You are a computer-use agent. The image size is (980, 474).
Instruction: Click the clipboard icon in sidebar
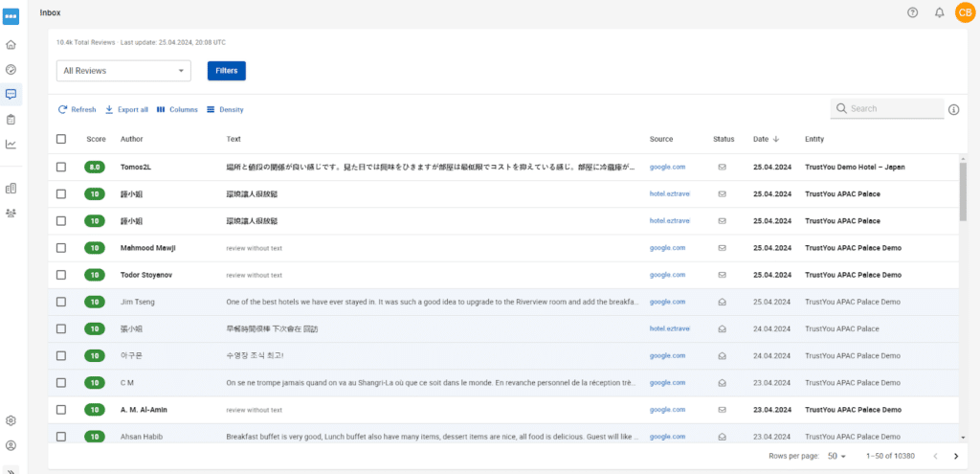11,120
